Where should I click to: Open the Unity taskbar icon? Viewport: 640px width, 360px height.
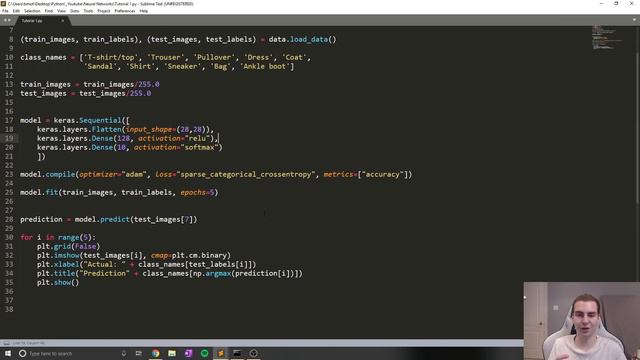pos(253,353)
